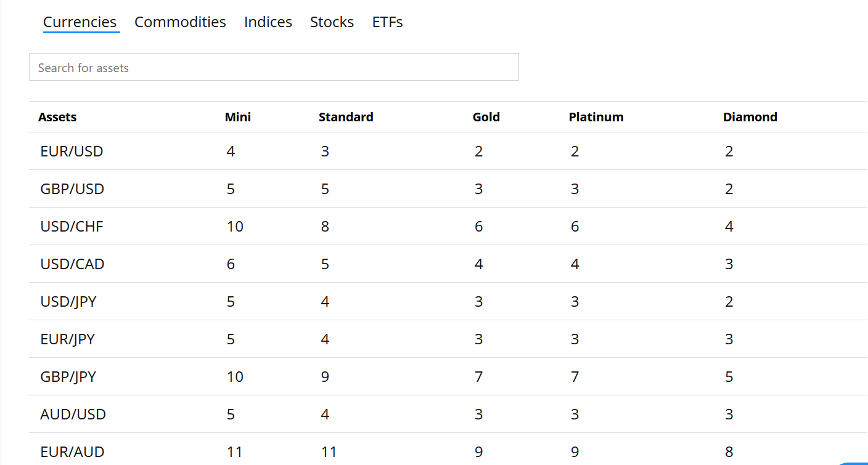Open the Commodities tab
The width and height of the screenshot is (868, 465).
tap(180, 22)
